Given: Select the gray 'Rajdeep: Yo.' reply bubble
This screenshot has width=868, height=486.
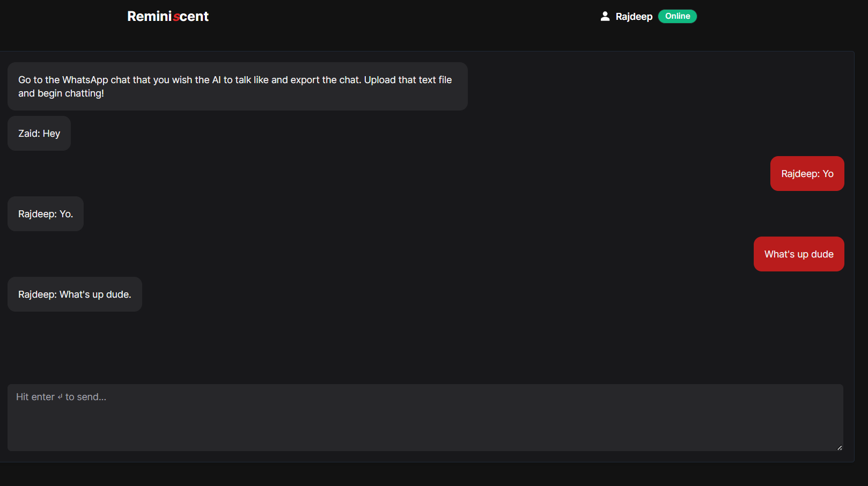Looking at the screenshot, I should (x=46, y=214).
